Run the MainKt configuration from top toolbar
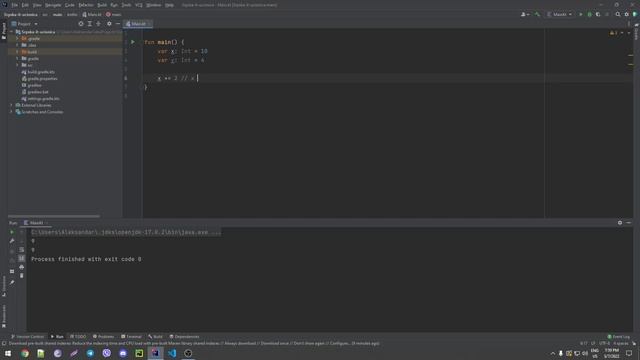640x360 pixels. (581, 14)
